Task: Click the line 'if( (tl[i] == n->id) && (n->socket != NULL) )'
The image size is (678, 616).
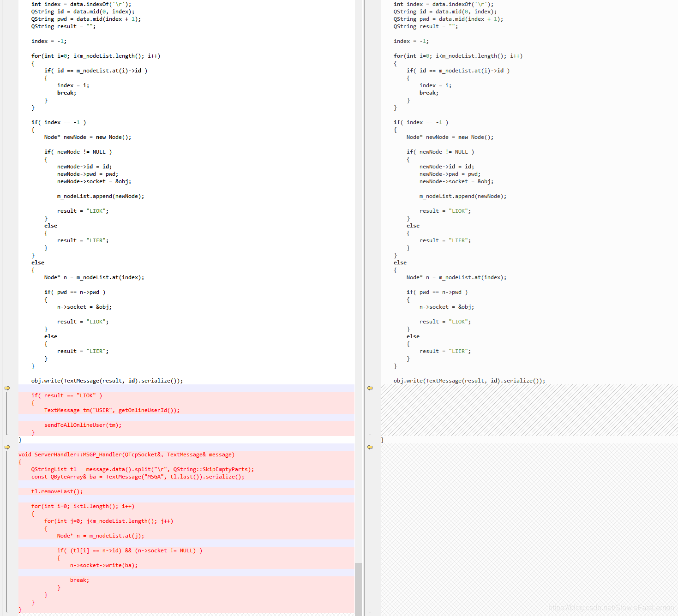Action: (x=130, y=550)
